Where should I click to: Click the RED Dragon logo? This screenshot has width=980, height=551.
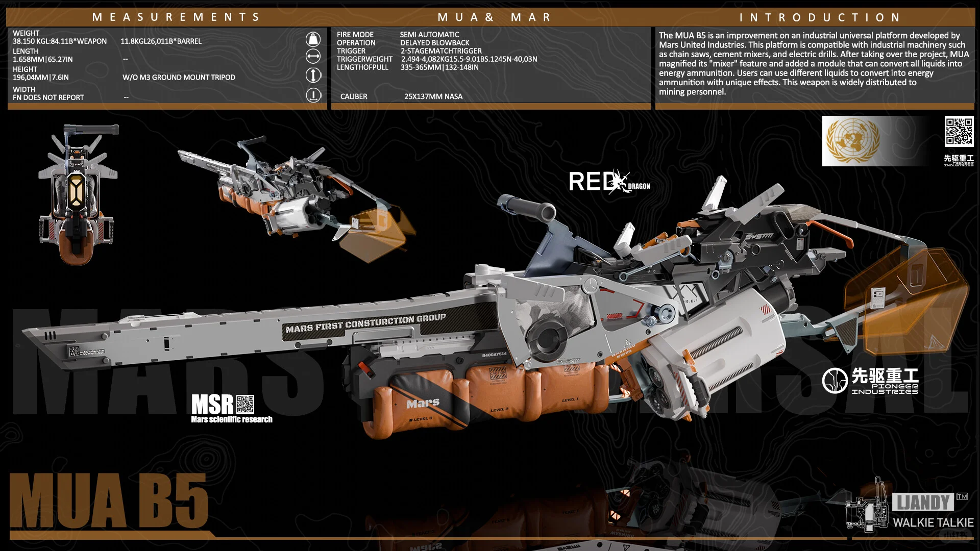(608, 182)
